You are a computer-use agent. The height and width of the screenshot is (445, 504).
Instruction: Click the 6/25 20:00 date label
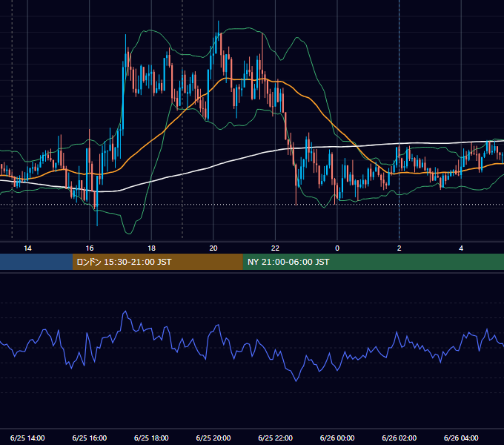(213, 438)
